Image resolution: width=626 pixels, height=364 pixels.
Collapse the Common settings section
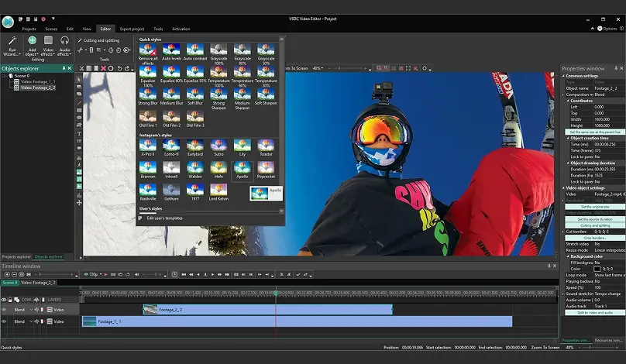tap(564, 76)
